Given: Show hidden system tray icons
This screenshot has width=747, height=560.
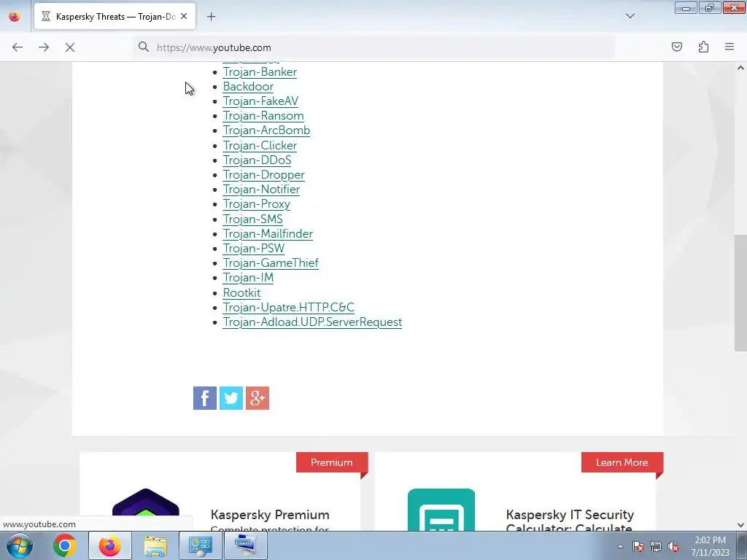Looking at the screenshot, I should coord(620,546).
